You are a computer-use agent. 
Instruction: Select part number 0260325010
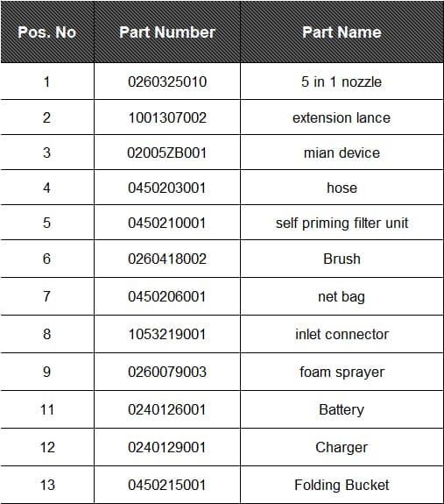click(167, 82)
